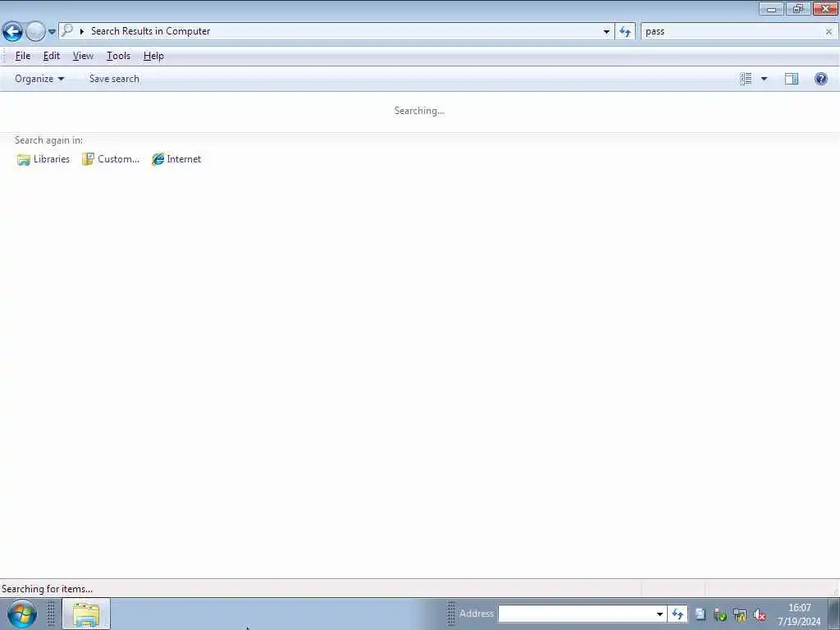The width and height of the screenshot is (840, 630).
Task: Minimize the Explorer window
Action: tap(771, 8)
